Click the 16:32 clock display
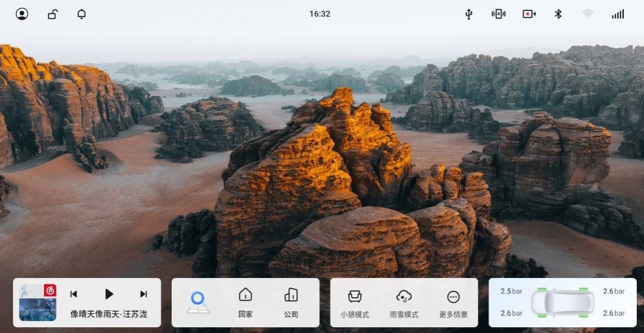The image size is (644, 333). tap(320, 14)
